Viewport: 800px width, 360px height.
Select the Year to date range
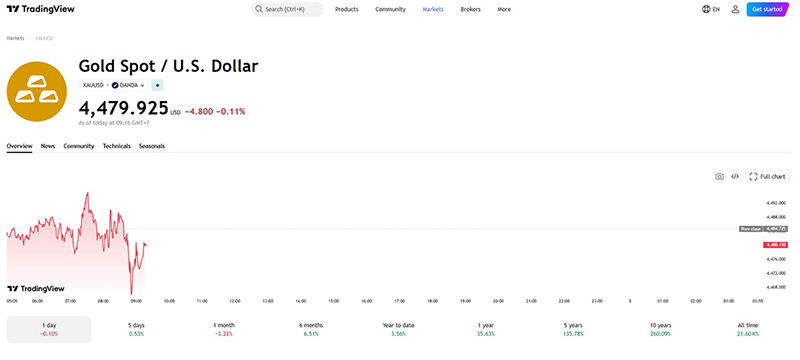(398, 329)
